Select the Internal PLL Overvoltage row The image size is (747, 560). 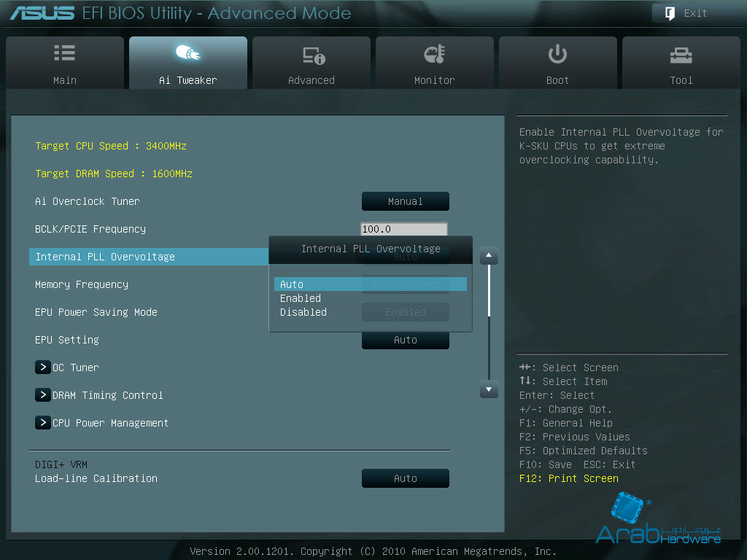click(x=149, y=257)
